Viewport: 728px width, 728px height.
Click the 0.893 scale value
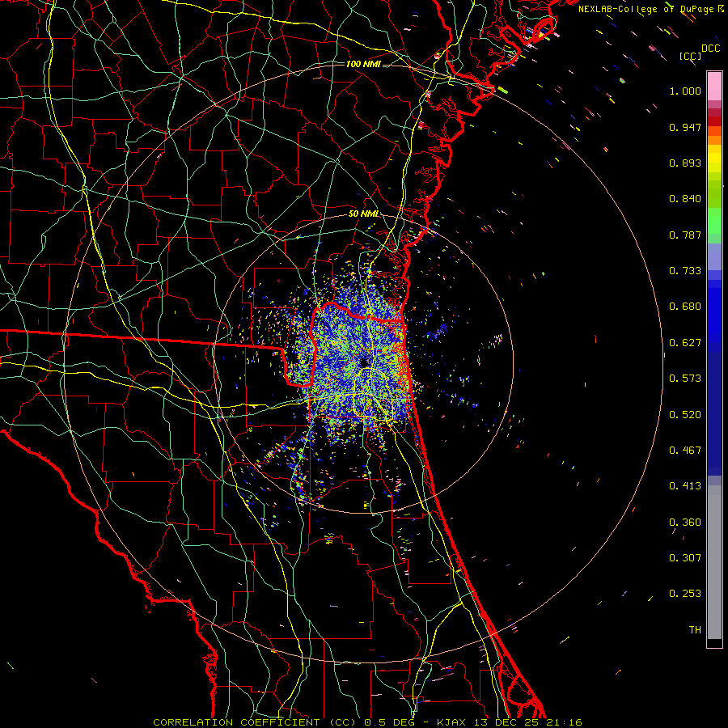tap(685, 163)
